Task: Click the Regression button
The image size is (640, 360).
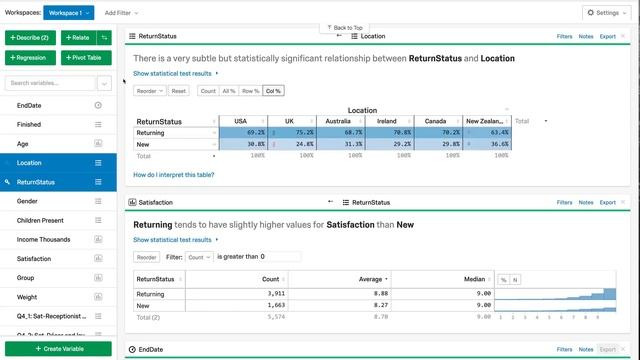Action: [30, 58]
